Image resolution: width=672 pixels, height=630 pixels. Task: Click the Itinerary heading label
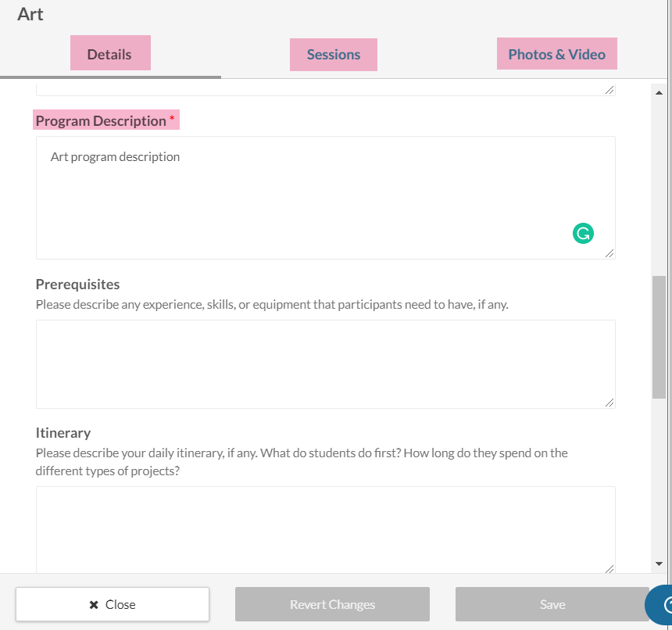click(x=63, y=433)
